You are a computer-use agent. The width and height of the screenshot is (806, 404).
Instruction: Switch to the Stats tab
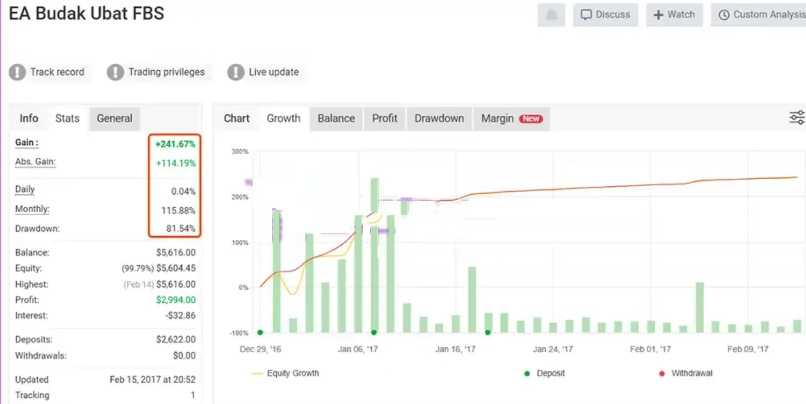67,118
